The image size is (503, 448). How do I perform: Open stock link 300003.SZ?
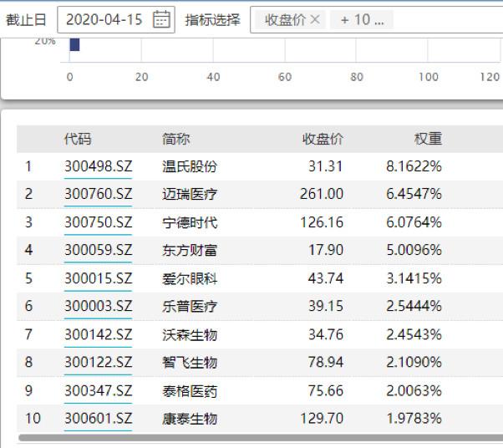tap(98, 306)
